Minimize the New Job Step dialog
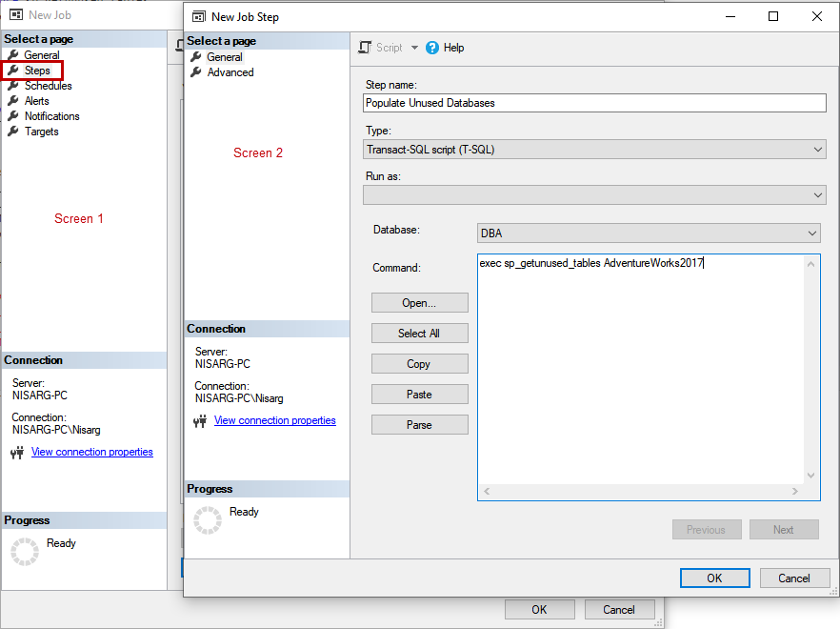 [730, 16]
